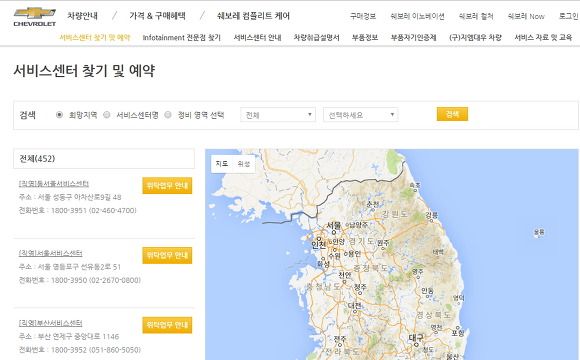Click the Chevrolet logo

(34, 17)
